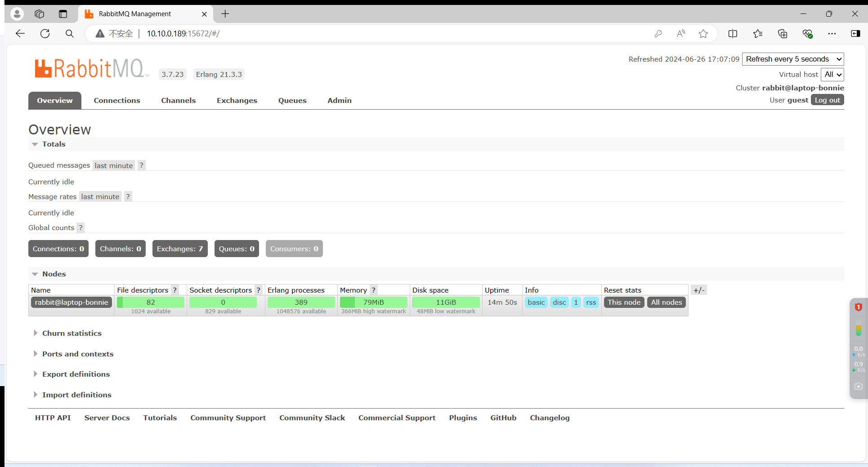Click help icon beside Memory column
The width and height of the screenshot is (868, 467).
(373, 290)
